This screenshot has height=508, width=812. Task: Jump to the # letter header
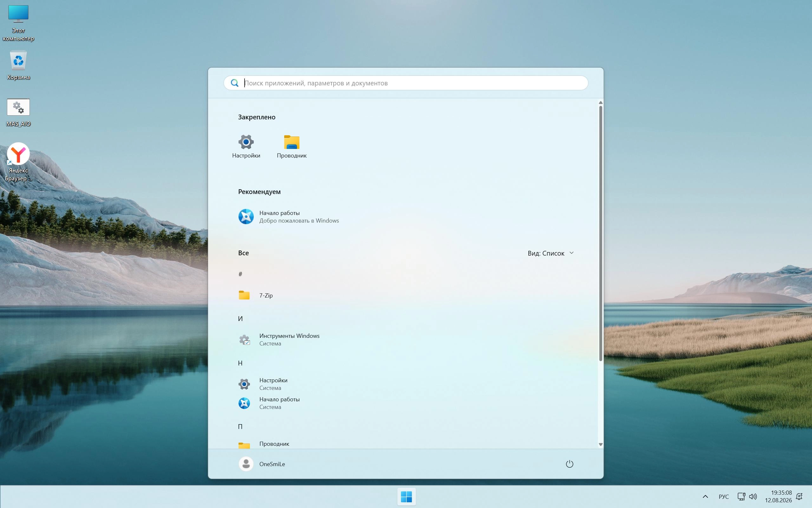click(240, 274)
